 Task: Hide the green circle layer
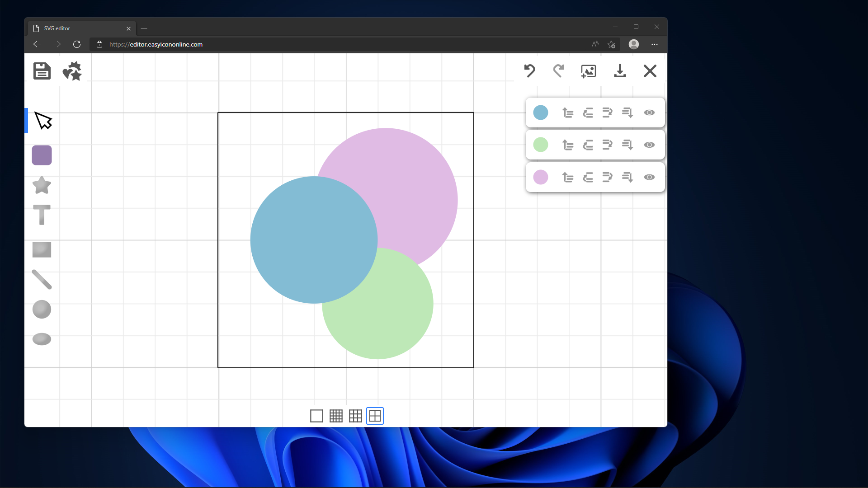tap(649, 145)
